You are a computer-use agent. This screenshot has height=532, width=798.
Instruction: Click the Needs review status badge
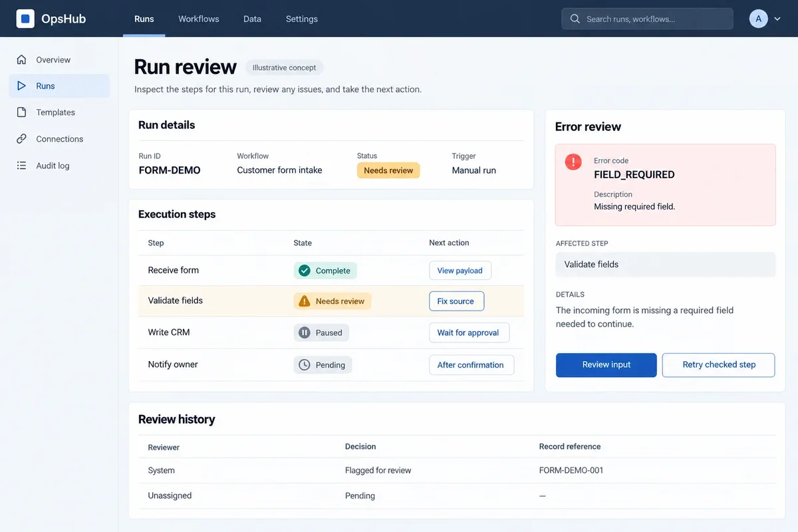coord(388,170)
